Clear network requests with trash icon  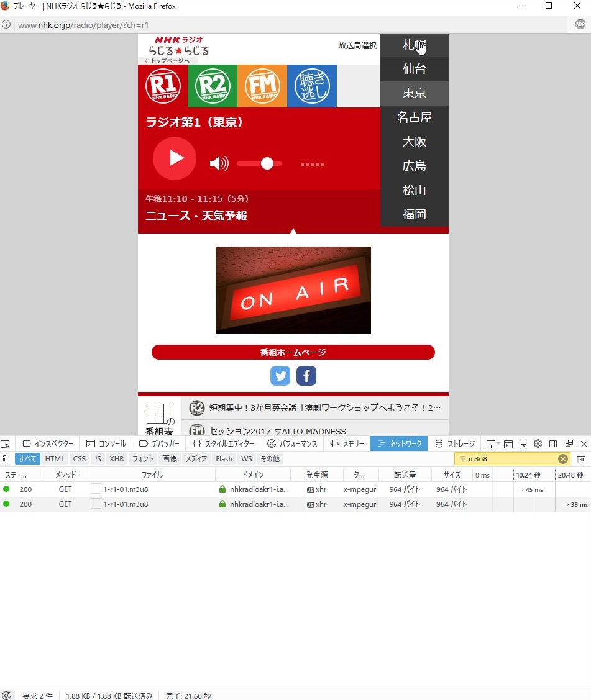[5, 459]
